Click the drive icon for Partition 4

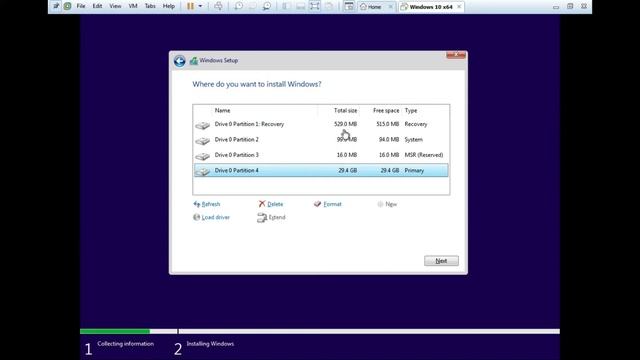(x=202, y=172)
